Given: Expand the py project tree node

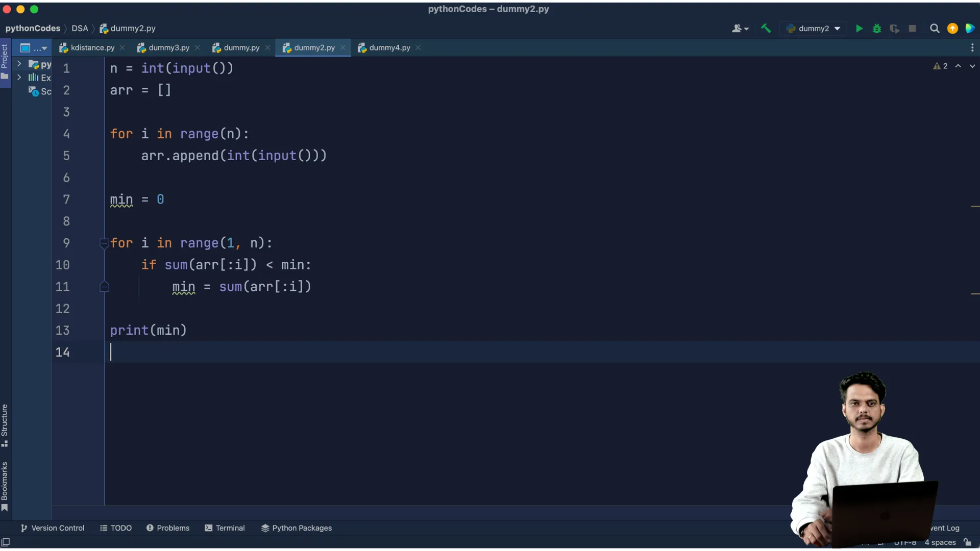Looking at the screenshot, I should coord(19,64).
